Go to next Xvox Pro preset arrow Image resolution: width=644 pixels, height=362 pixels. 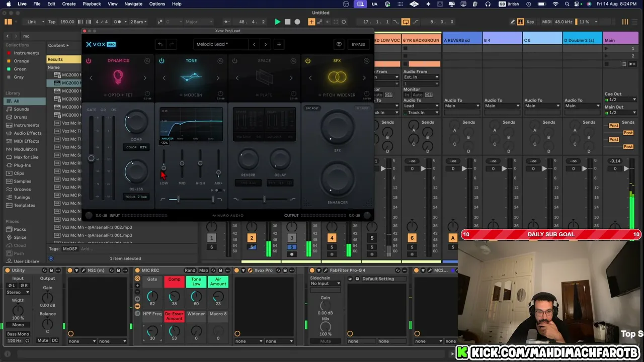[x=266, y=44]
